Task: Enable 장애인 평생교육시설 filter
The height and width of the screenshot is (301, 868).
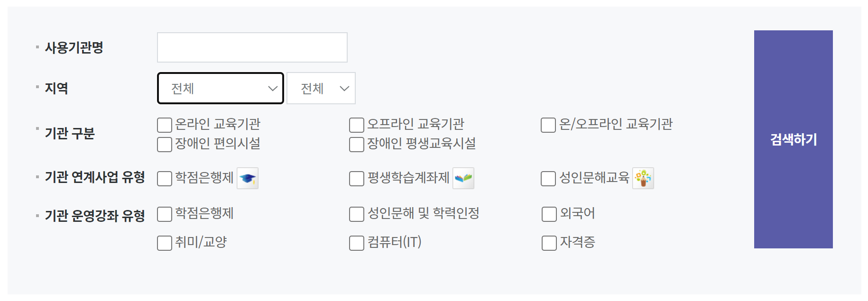Action: 356,144
